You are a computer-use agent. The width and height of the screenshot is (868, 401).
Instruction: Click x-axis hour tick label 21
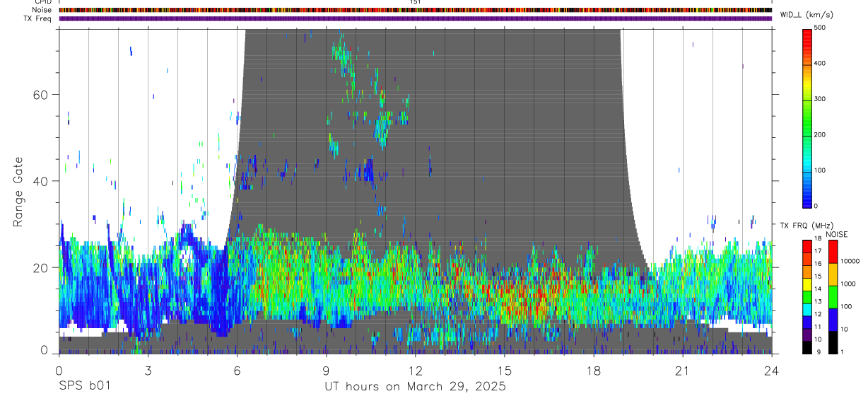(683, 370)
